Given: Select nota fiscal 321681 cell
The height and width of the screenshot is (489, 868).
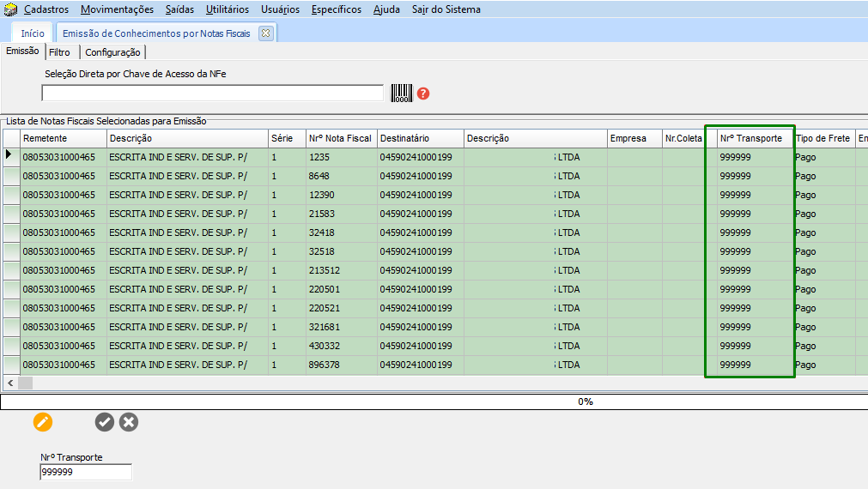Looking at the screenshot, I should pos(342,327).
